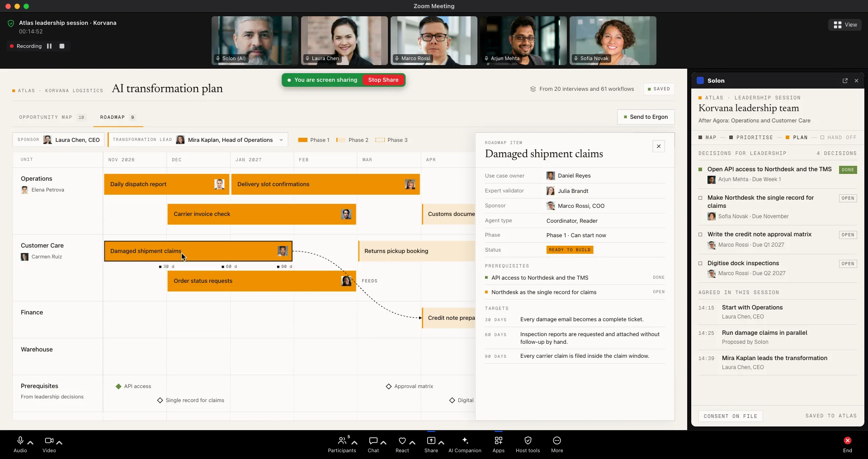Expand the Participants options arrow
868x459 pixels.
tap(354, 443)
